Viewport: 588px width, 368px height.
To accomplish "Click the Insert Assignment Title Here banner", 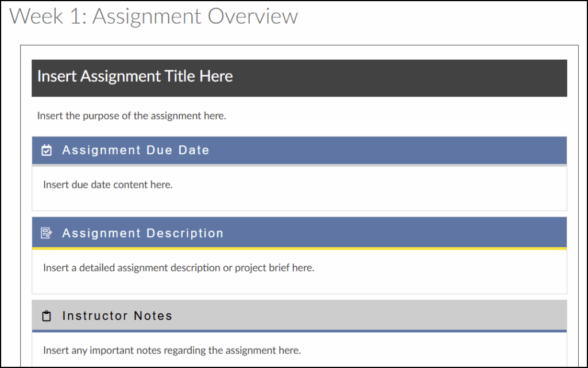I will [x=299, y=78].
